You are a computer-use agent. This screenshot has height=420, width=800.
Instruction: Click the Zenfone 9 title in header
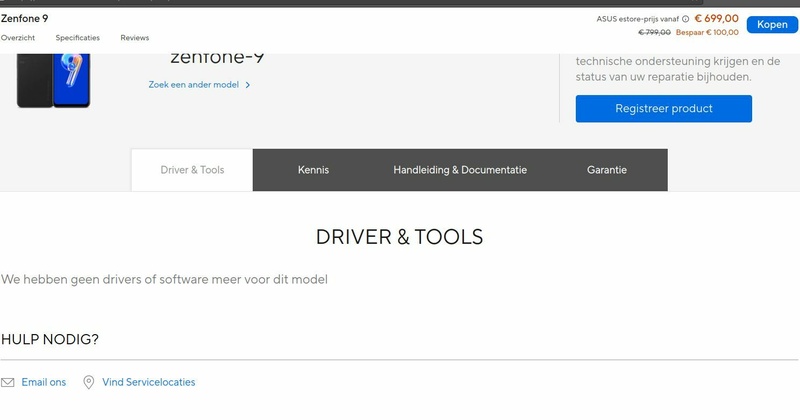click(x=24, y=19)
